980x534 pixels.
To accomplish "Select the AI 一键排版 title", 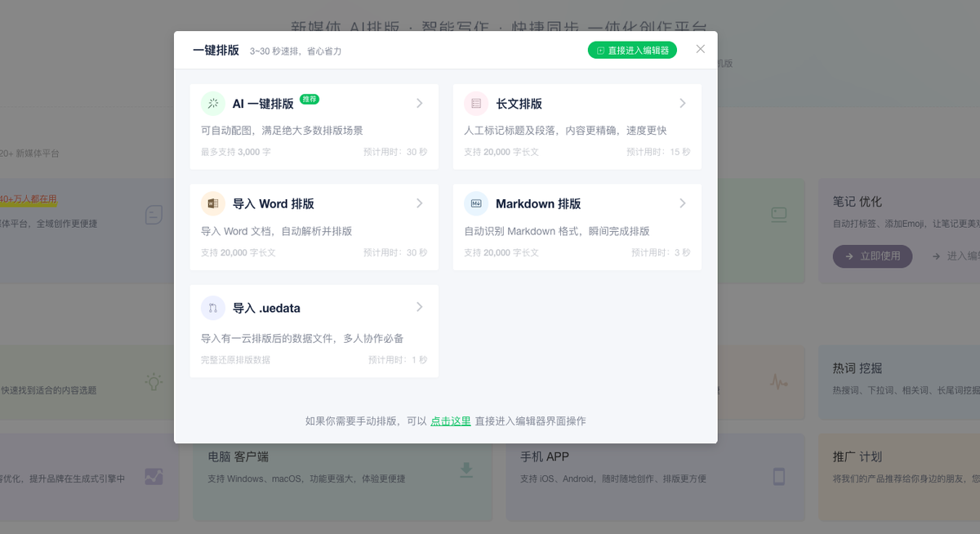I will click(263, 104).
